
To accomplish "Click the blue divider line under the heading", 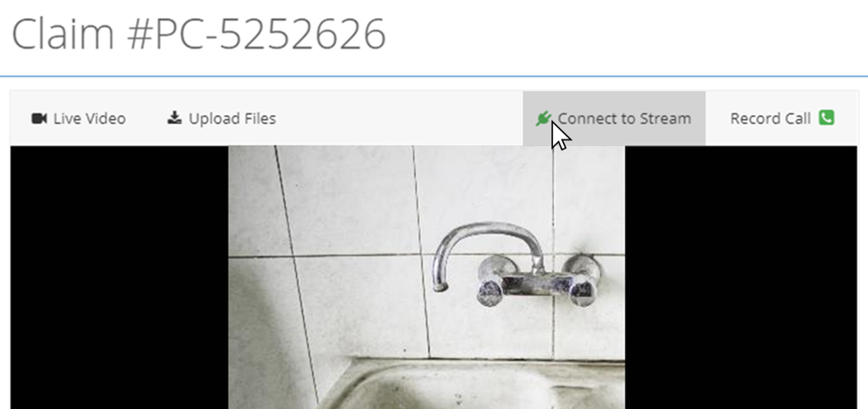I will 434,76.
